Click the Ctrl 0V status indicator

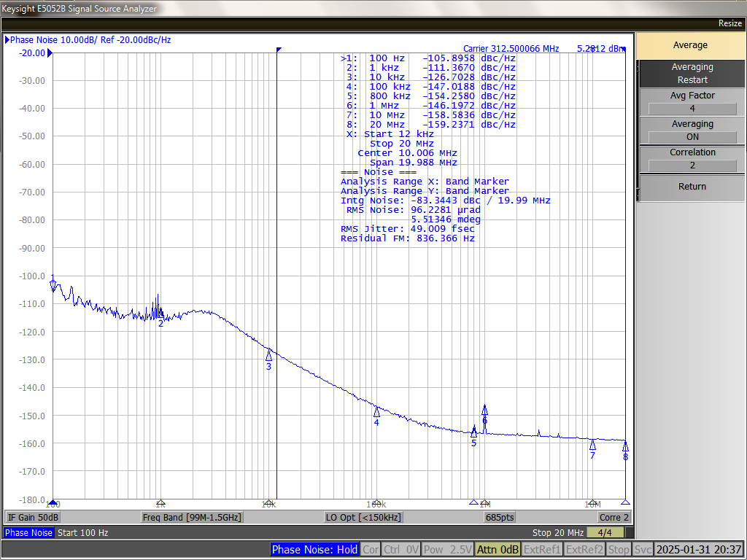[x=400, y=550]
